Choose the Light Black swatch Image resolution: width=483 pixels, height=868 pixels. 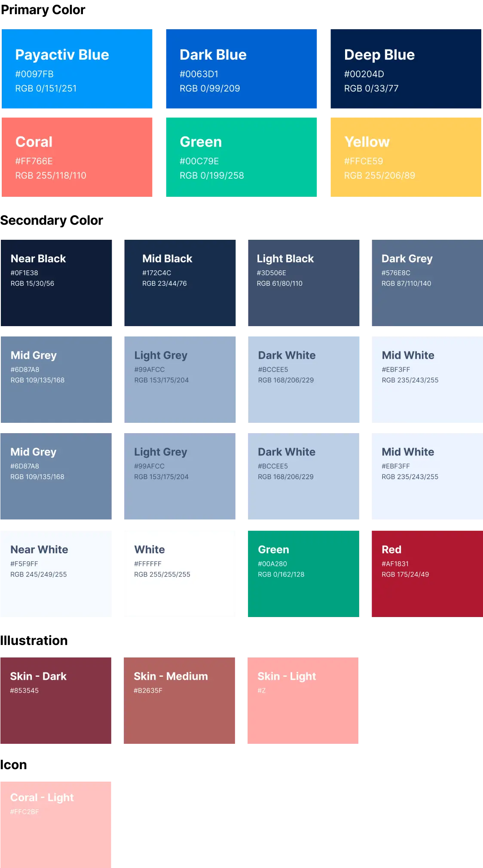(x=304, y=283)
